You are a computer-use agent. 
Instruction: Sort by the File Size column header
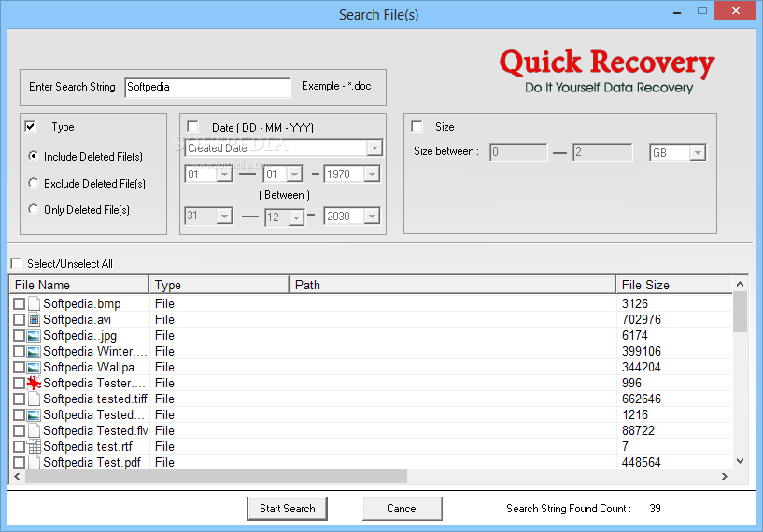674,285
